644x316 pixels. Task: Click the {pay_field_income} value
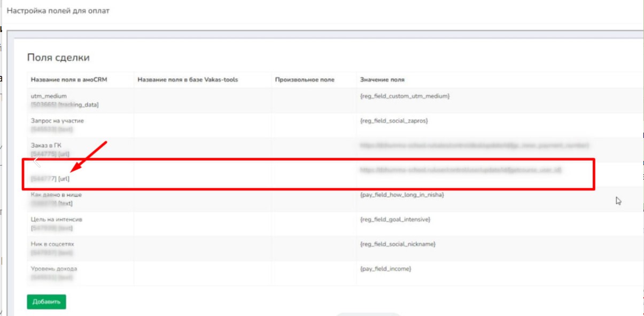385,269
